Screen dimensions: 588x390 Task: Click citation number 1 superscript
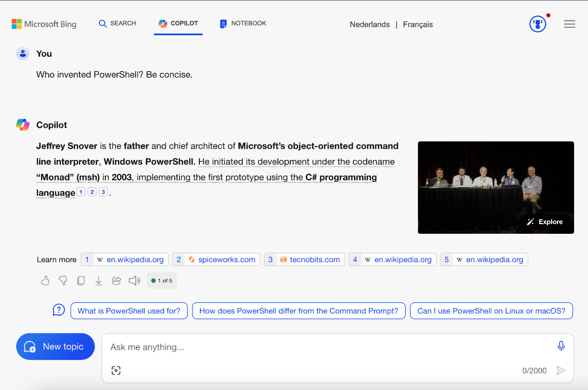pos(81,192)
